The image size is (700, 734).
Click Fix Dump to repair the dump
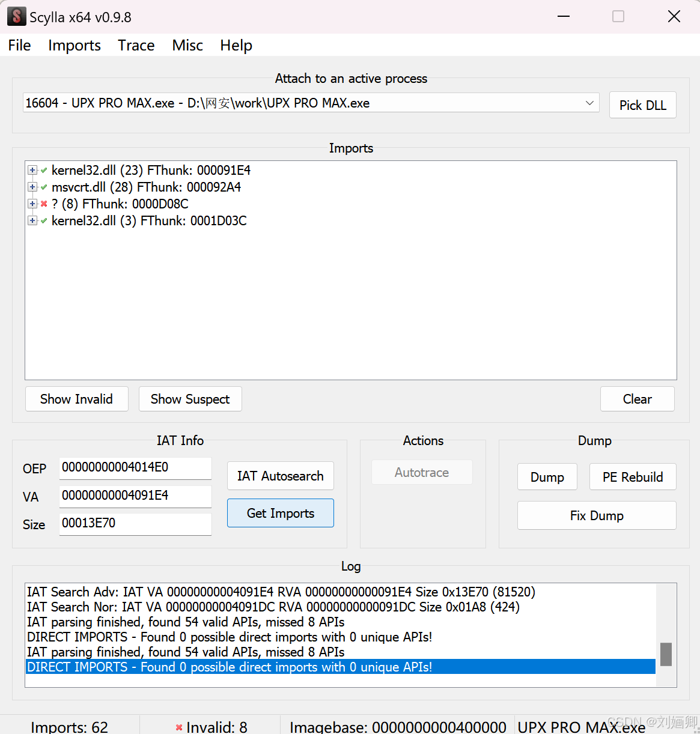(596, 515)
